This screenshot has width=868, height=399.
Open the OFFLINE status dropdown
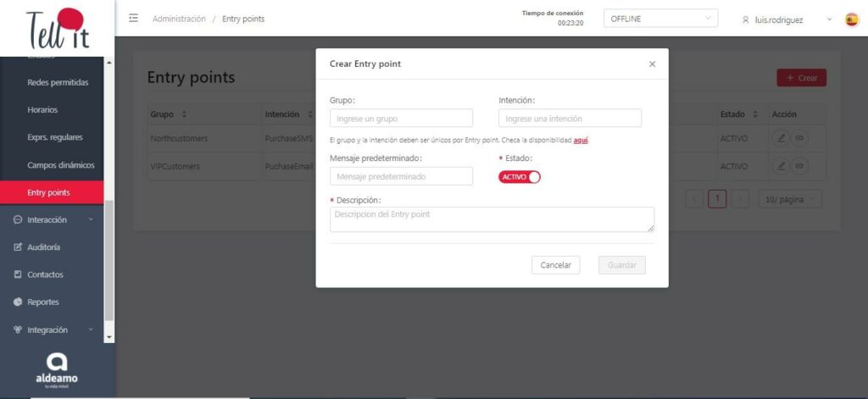pos(660,19)
